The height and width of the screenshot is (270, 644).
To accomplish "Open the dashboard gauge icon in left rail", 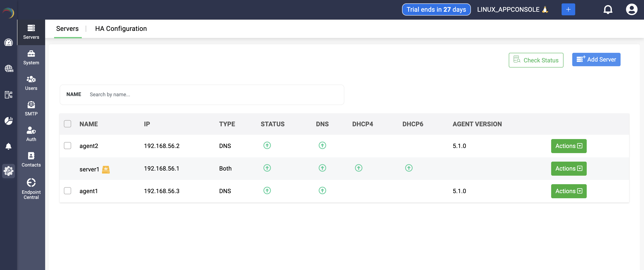I will [x=9, y=42].
